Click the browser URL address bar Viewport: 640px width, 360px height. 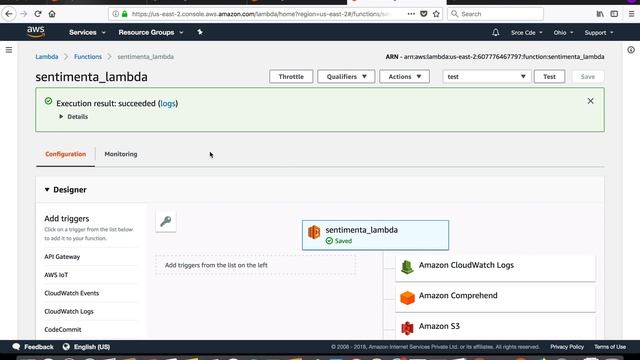point(261,14)
